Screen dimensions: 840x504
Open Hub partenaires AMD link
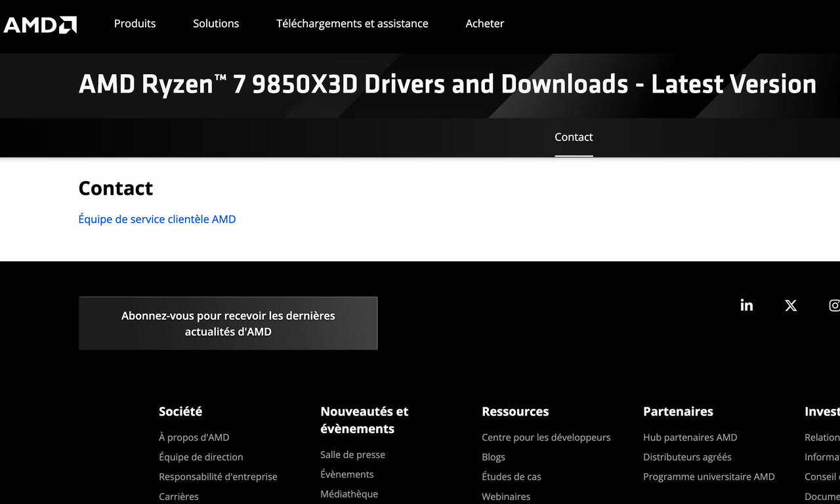(x=690, y=437)
